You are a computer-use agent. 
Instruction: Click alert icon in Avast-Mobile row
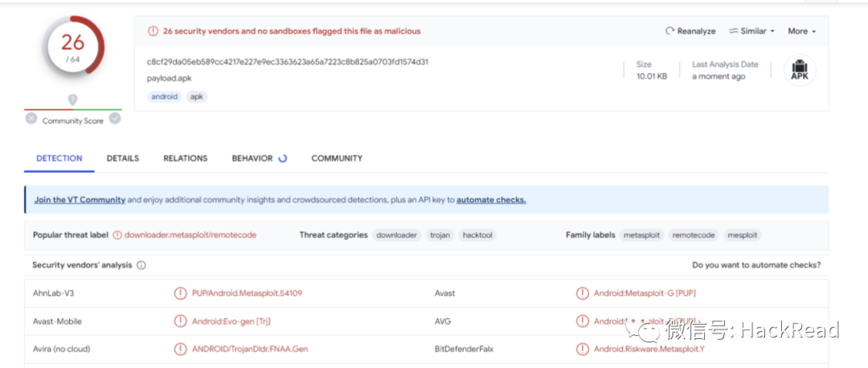point(181,321)
